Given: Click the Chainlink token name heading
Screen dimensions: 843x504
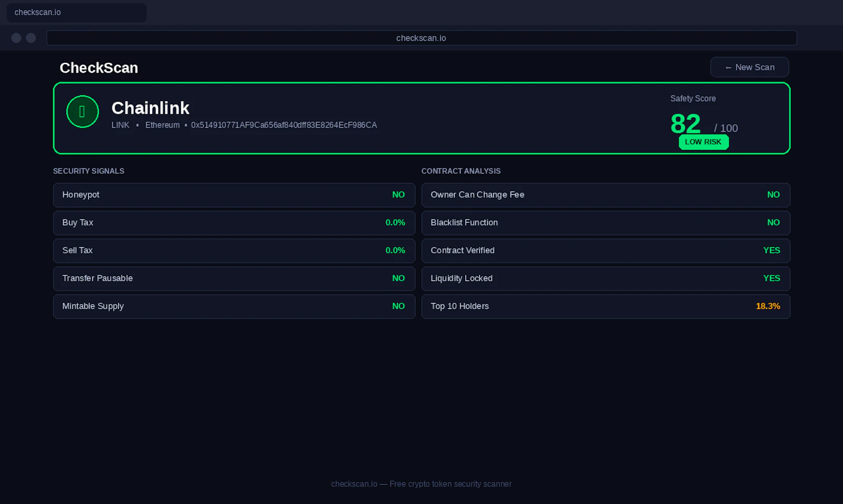Looking at the screenshot, I should (x=150, y=108).
